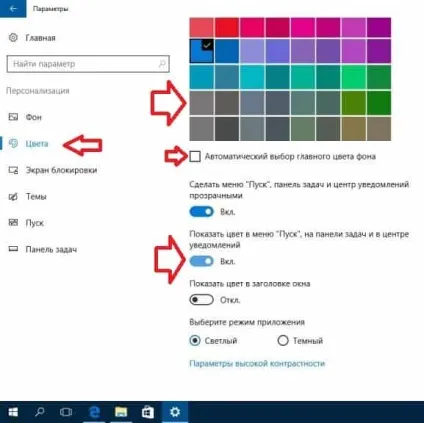
Task: Click the Персонализация heading text
Action: 38,91
